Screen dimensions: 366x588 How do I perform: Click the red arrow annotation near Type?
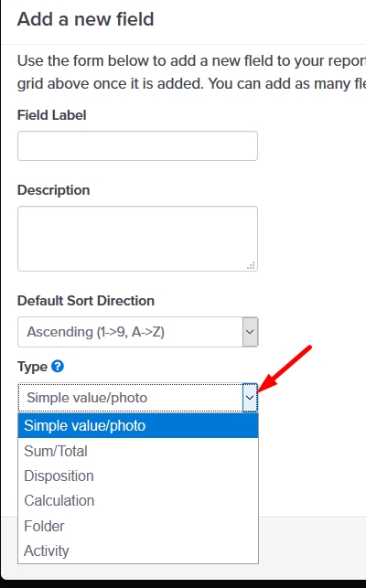pyautogui.click(x=285, y=369)
